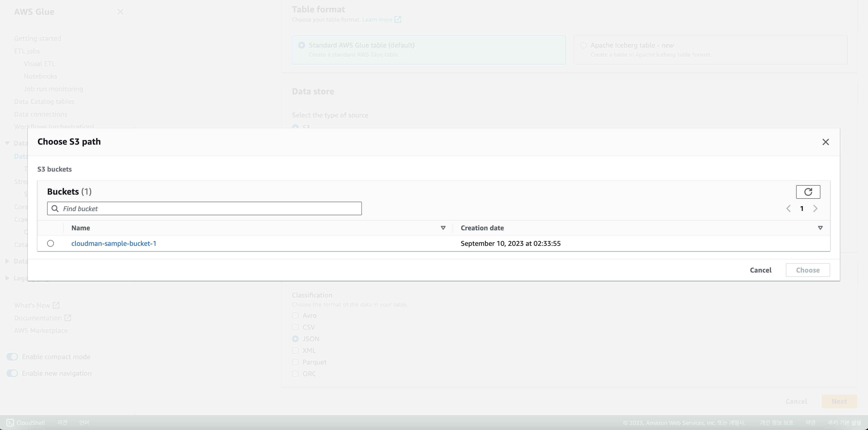This screenshot has height=430, width=868.
Task: Select the cloudman-sample-bucket-1 radio button
Action: tap(51, 243)
